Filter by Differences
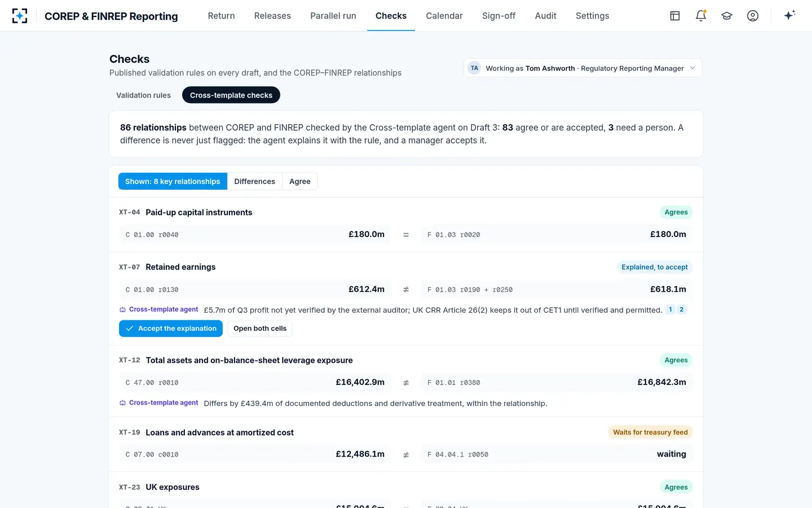 (x=254, y=181)
